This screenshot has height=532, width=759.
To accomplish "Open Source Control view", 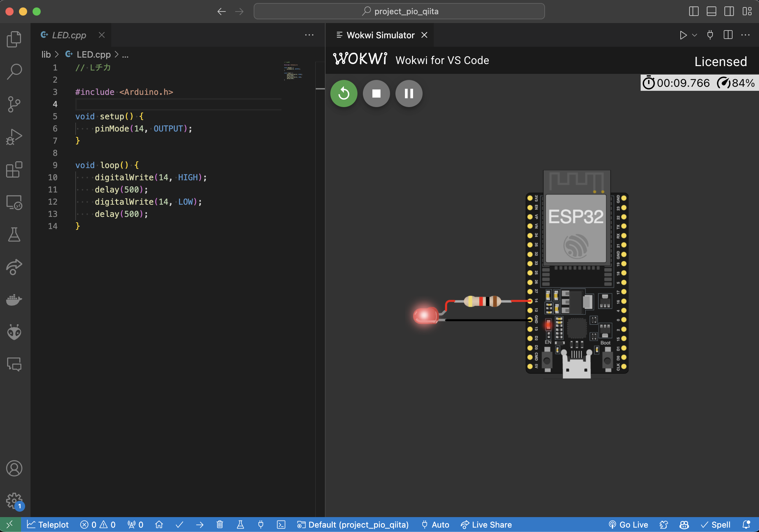I will pyautogui.click(x=14, y=104).
